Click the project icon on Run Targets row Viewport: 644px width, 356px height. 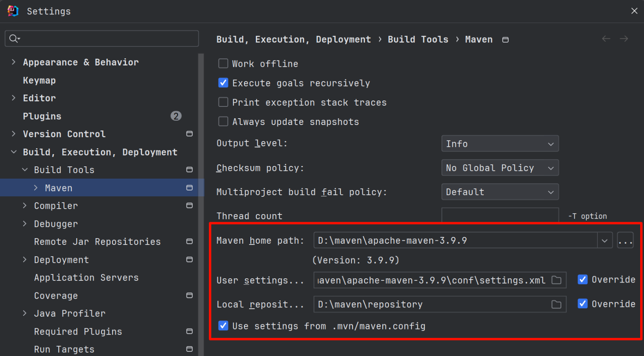click(x=189, y=349)
